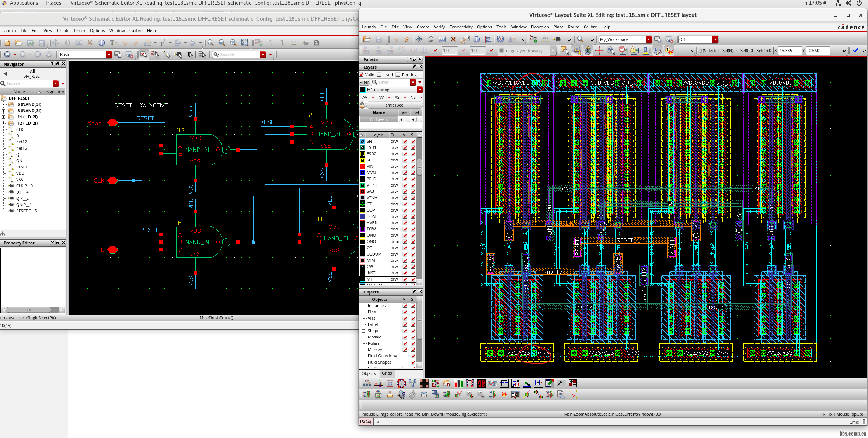Click the Copy tool in Layout toolbar
This screenshot has height=438, width=868.
[x=431, y=39]
